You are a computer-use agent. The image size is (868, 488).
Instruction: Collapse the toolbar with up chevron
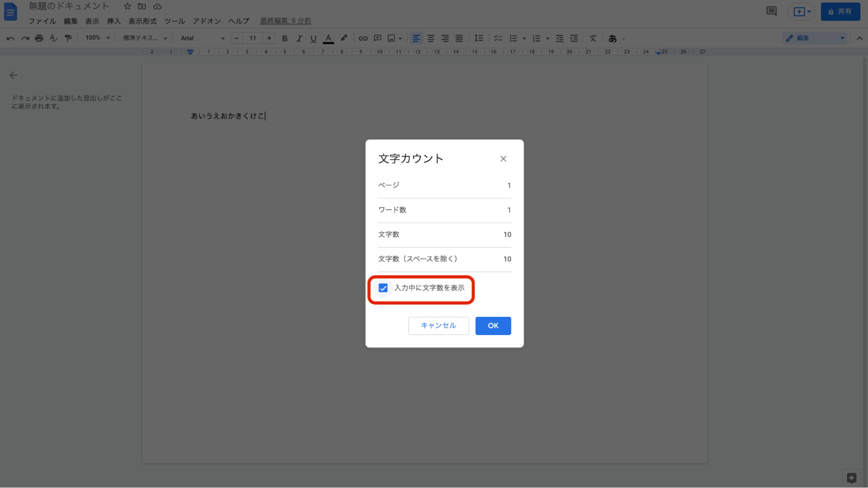point(859,38)
